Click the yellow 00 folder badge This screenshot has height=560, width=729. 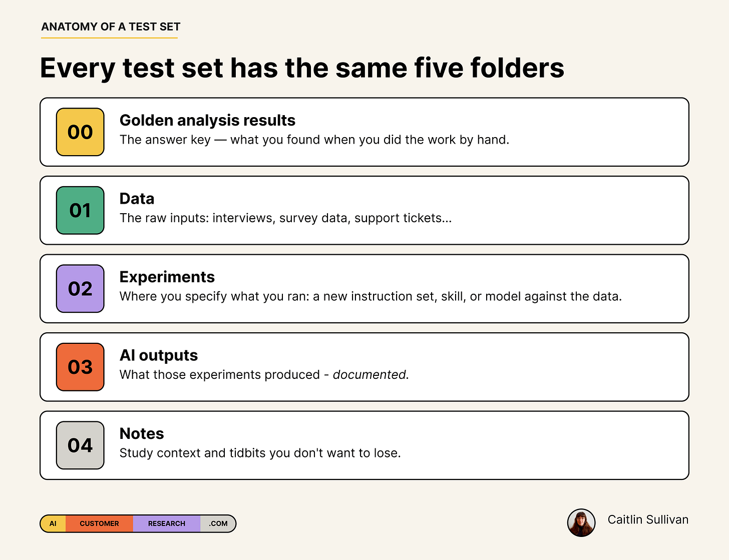pos(80,132)
